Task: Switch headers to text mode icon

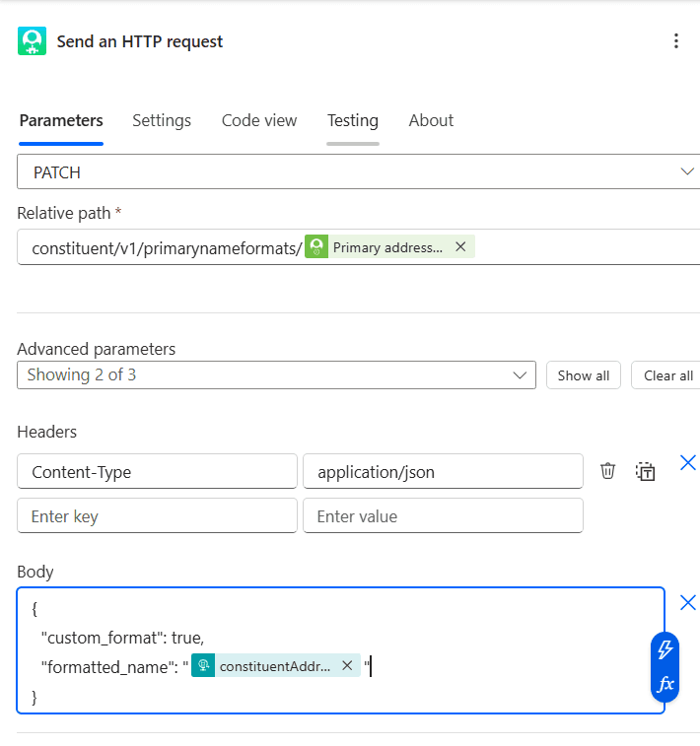Action: (645, 471)
